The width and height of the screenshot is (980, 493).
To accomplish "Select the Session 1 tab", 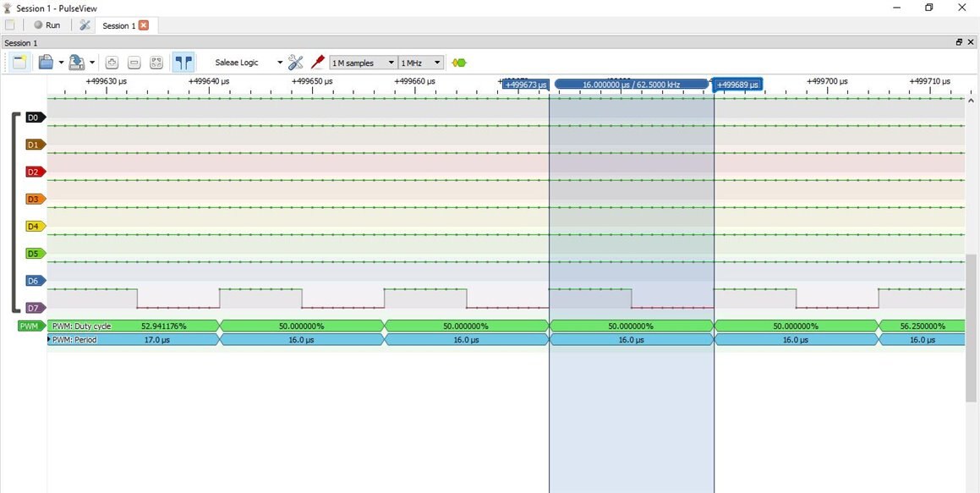I will [x=118, y=25].
